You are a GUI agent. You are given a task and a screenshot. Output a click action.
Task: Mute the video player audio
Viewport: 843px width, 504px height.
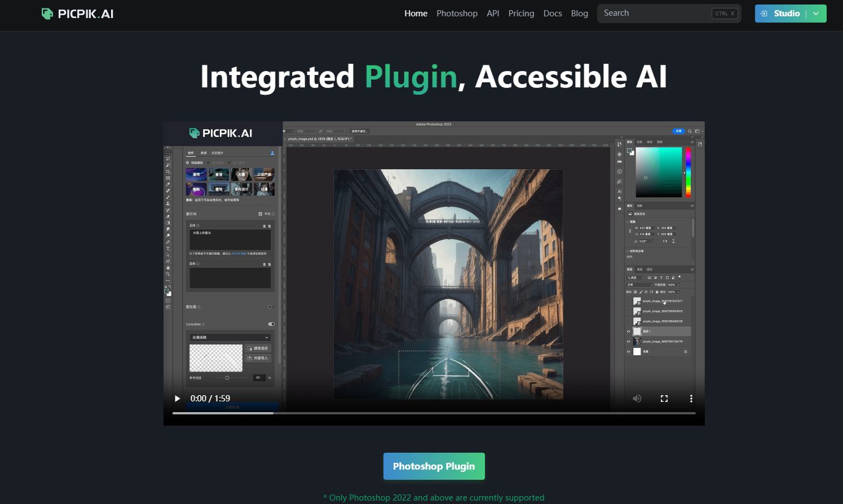[x=637, y=399]
